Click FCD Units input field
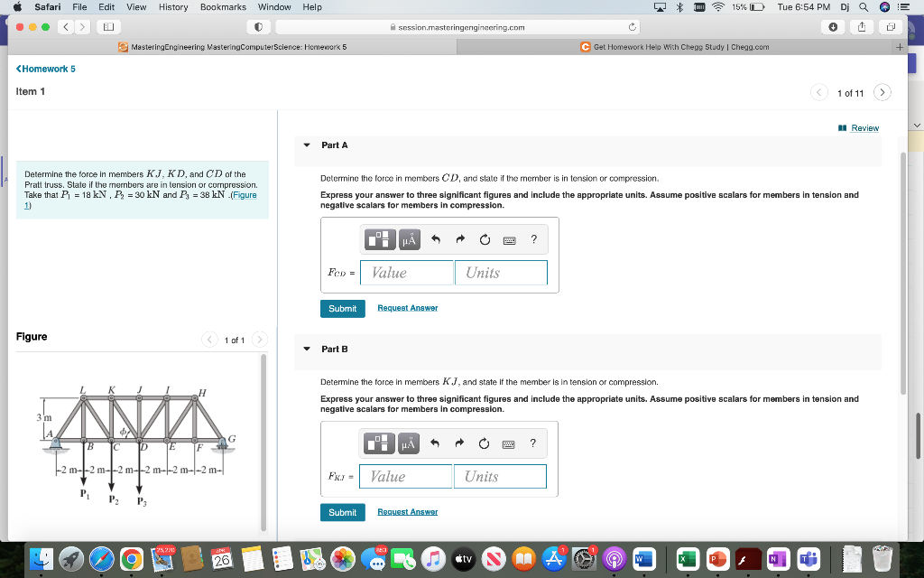 click(x=501, y=273)
